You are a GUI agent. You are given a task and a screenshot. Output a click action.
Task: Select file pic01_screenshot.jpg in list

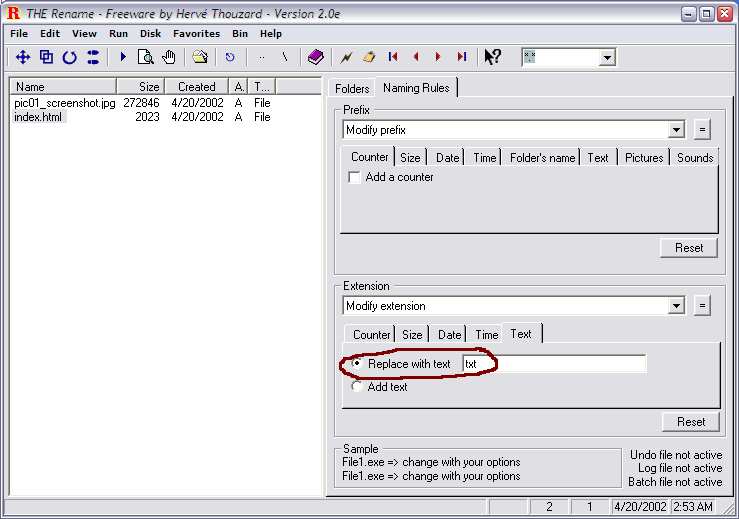click(x=65, y=103)
